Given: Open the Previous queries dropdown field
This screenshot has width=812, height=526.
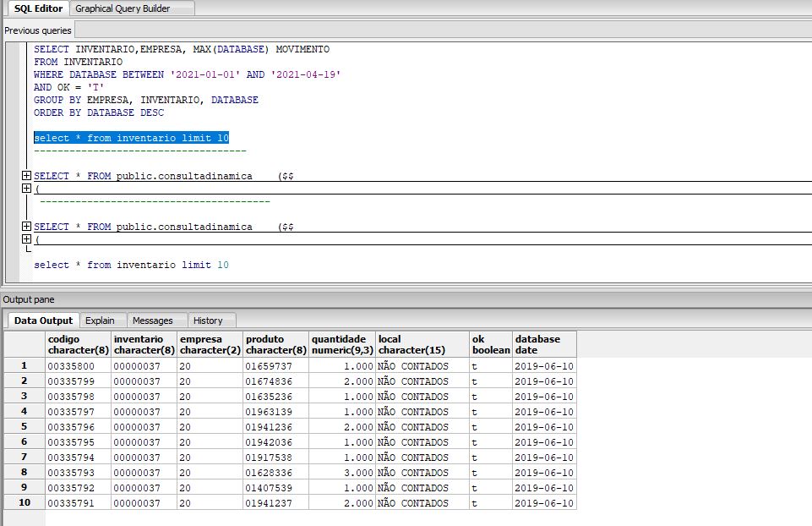Looking at the screenshot, I should click(406, 30).
